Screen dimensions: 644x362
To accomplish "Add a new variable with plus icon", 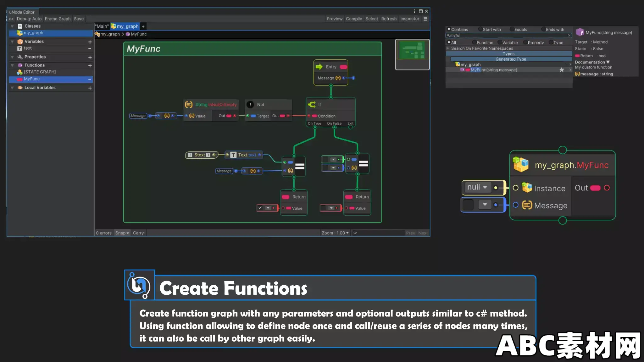I will 90,42.
